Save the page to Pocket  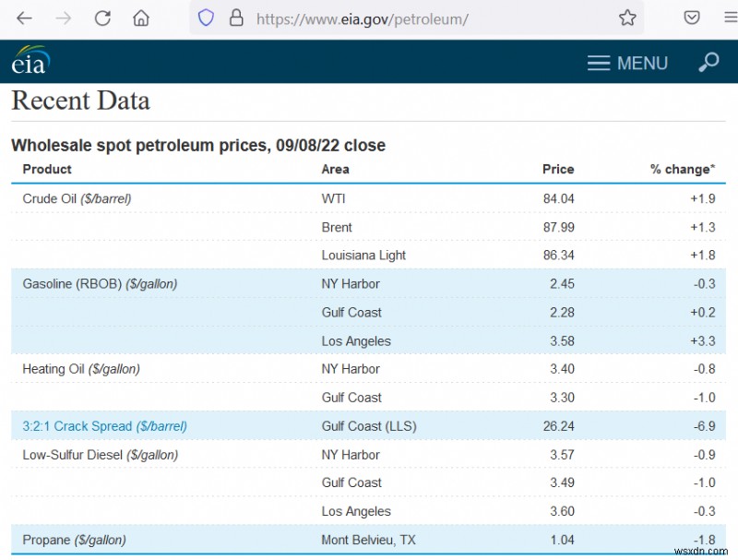coord(692,18)
